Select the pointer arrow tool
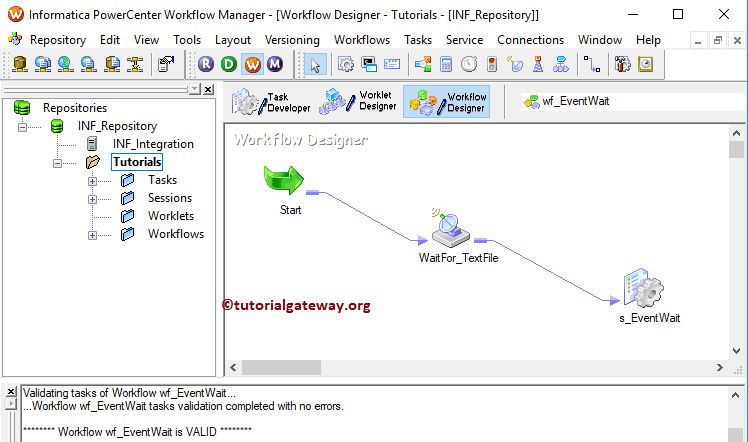 coord(315,64)
